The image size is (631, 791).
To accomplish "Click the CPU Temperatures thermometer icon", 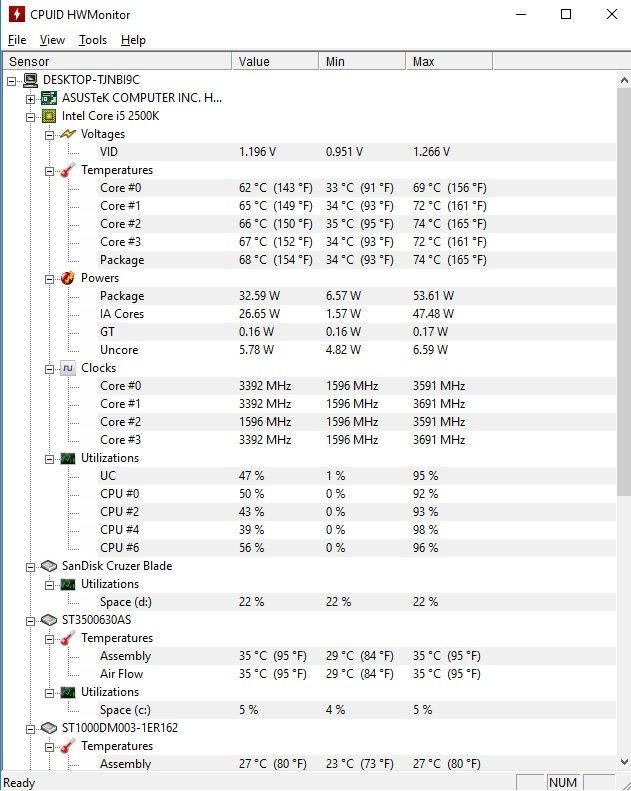I will 68,170.
